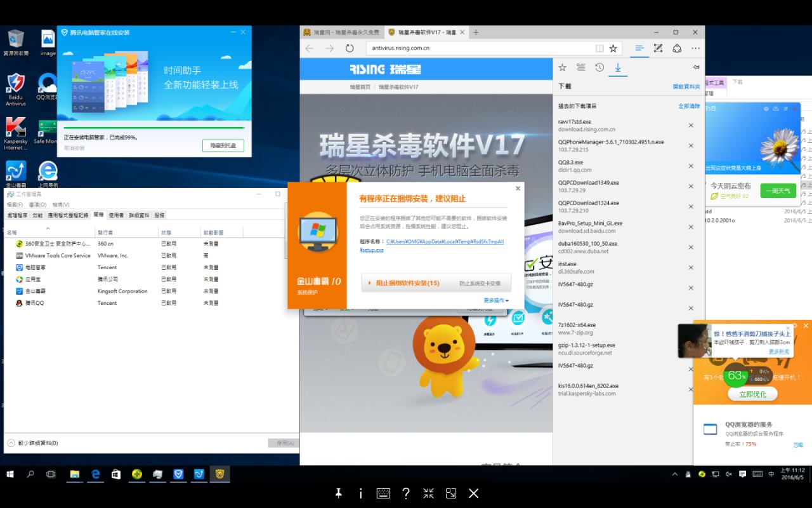Switch to 服務 tab in Task Manager
Image resolution: width=812 pixels, height=508 pixels.
pos(159,215)
